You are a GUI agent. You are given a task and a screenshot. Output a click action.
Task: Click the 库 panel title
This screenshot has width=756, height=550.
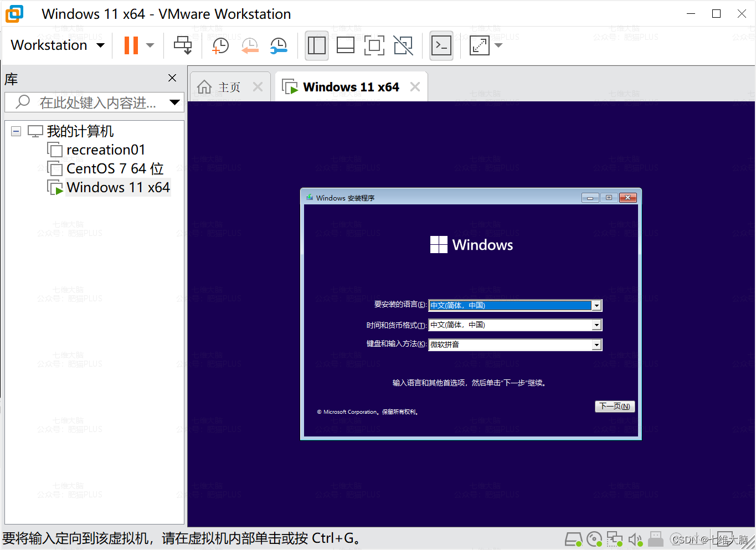11,79
